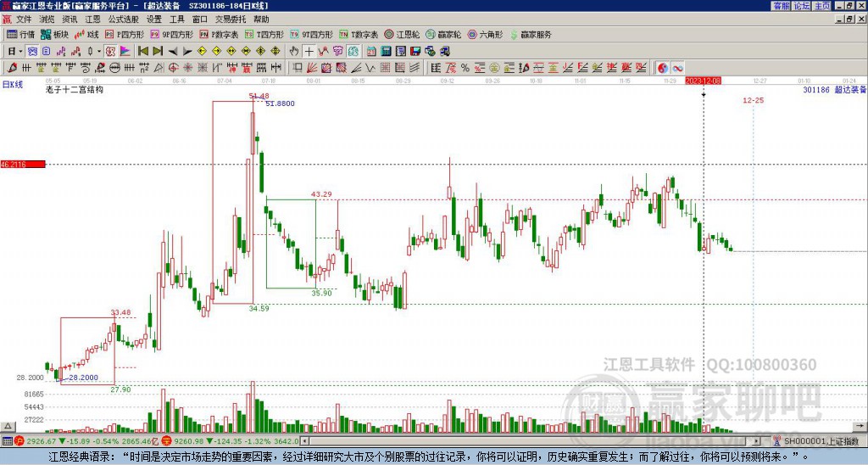Toggle the 权 price adjustment button
This screenshot has height=465, width=868.
(x=110, y=52)
